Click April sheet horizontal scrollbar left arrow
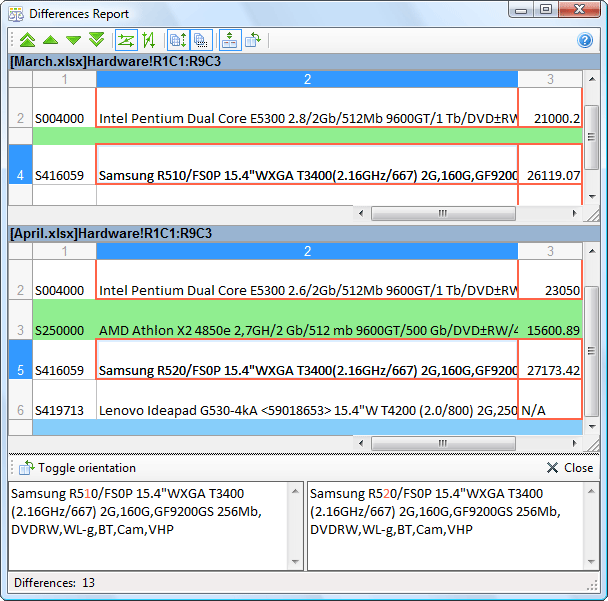Screen dimensions: 608x601 coord(361,443)
